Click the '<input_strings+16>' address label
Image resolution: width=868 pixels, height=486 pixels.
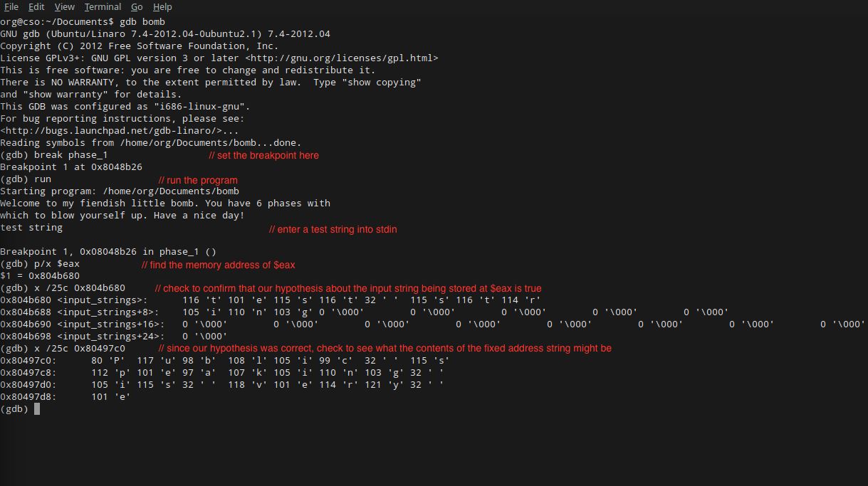111,324
